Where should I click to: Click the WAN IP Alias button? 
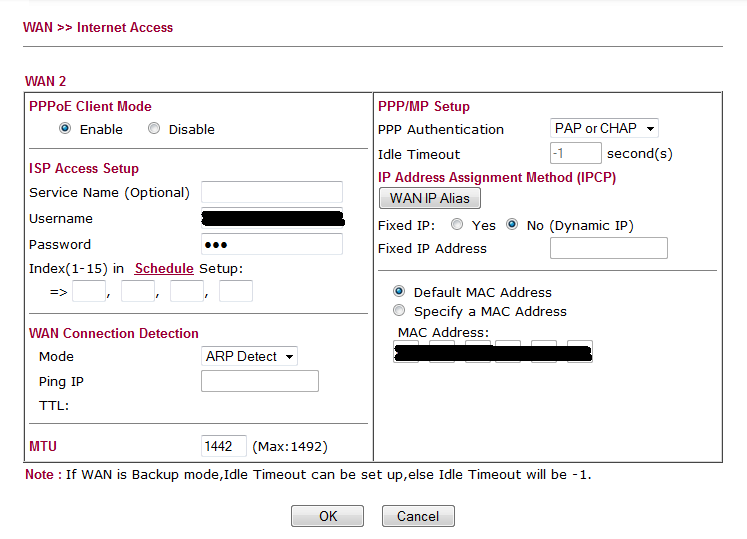[x=429, y=198]
